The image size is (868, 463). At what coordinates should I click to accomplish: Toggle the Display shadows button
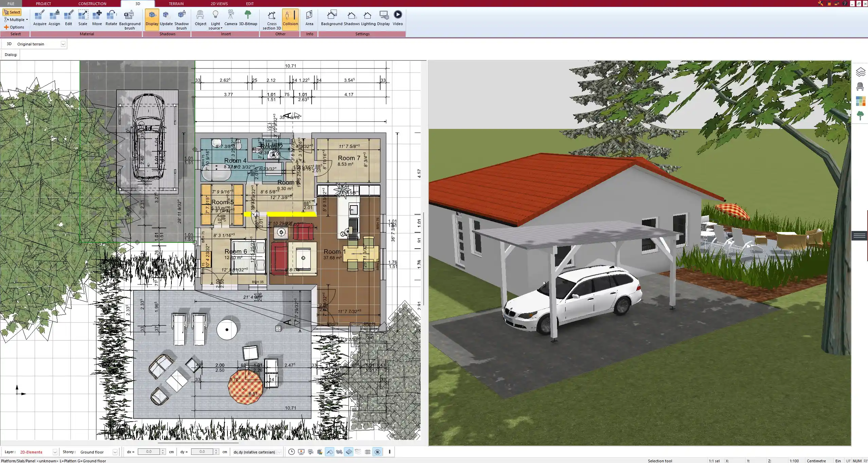[x=152, y=19]
